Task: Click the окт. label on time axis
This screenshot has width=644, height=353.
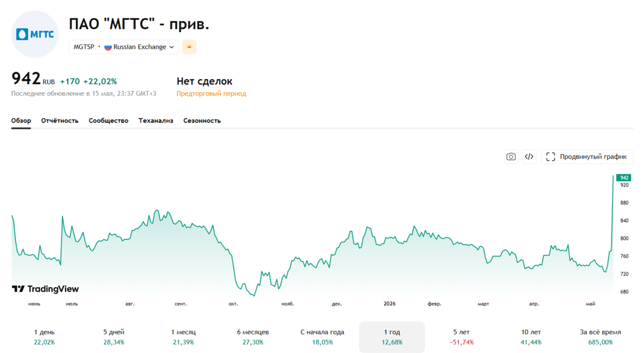Action: click(233, 304)
